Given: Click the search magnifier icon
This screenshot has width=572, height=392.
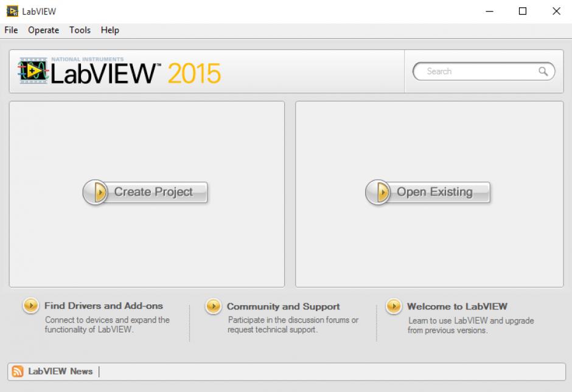Looking at the screenshot, I should point(543,71).
